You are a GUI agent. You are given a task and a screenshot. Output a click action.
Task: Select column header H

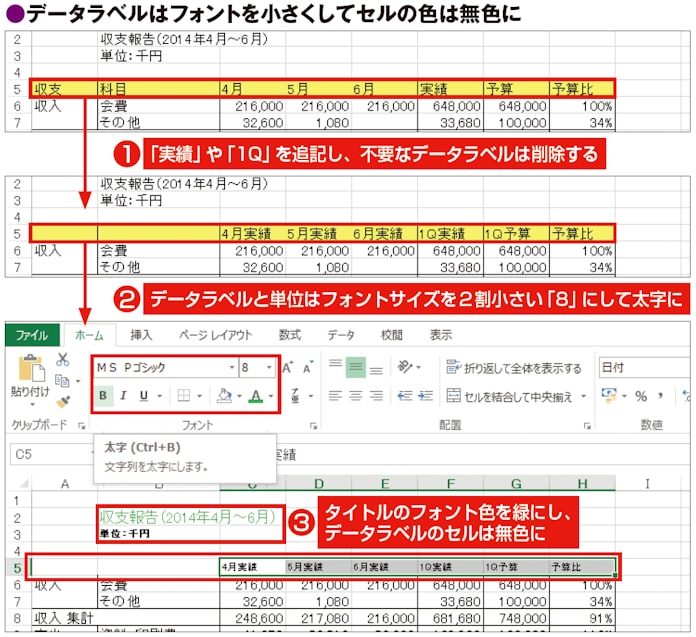pyautogui.click(x=582, y=483)
